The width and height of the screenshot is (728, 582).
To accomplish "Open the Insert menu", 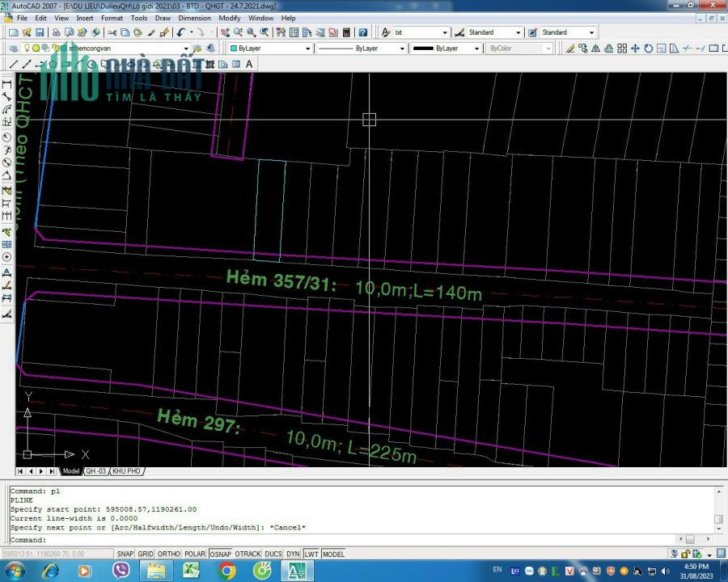I will 84,18.
